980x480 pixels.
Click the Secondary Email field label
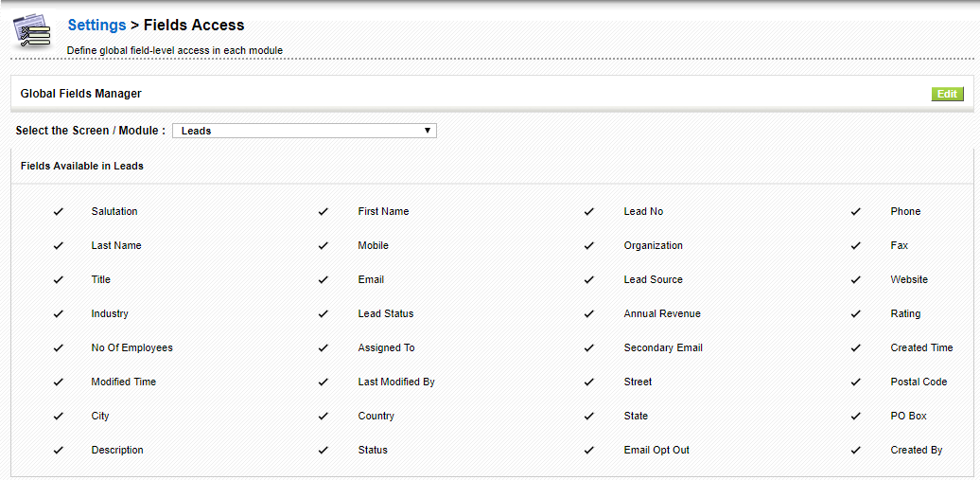coord(662,347)
